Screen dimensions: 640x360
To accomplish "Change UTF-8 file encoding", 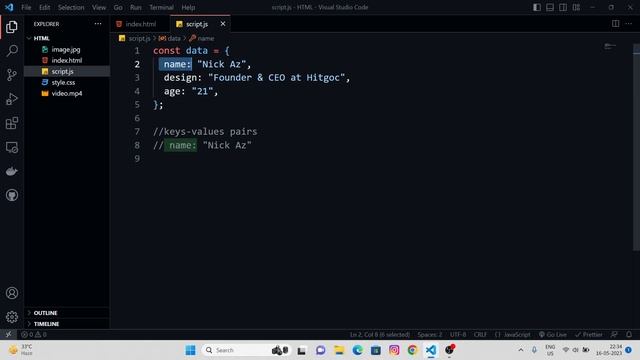I will coord(458,334).
